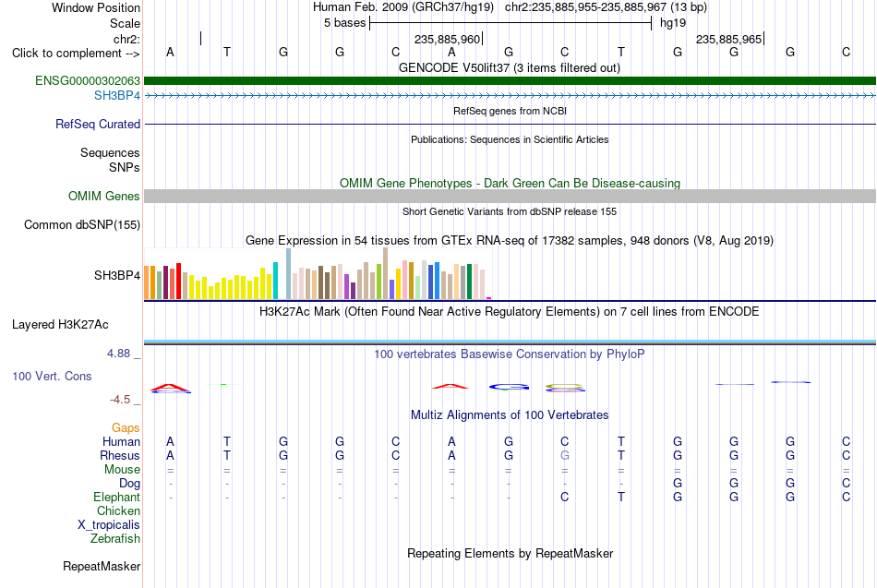
Task: Click chr2:235,885,955-235,885,967 (13 bp) position text
Action: (x=606, y=7)
